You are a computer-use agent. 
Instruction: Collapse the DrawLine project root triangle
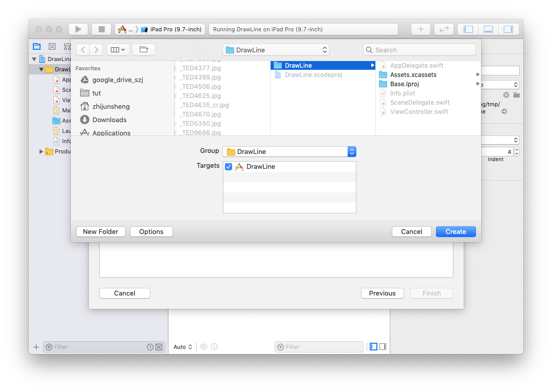point(34,59)
